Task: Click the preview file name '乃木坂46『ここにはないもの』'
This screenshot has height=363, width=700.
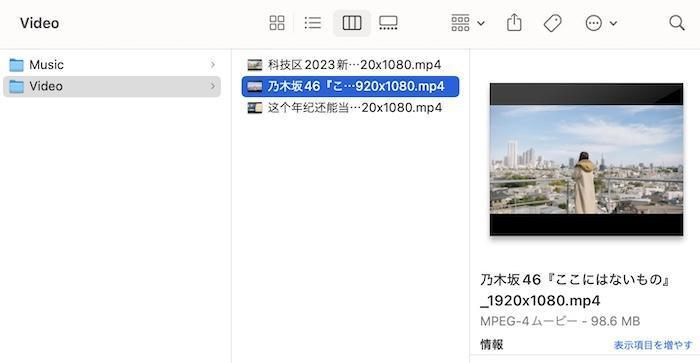Action: (x=575, y=280)
